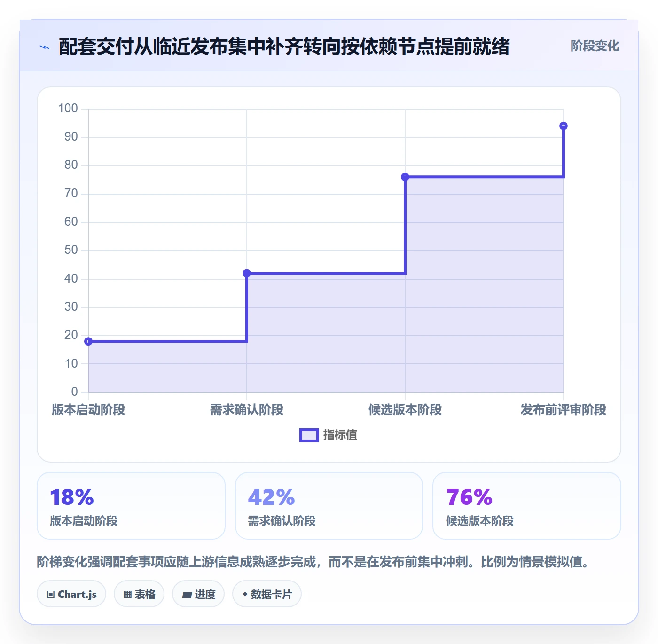This screenshot has height=644, width=658.
Task: Click the x-axis label 版本启动阶段
Action: pyautogui.click(x=88, y=410)
